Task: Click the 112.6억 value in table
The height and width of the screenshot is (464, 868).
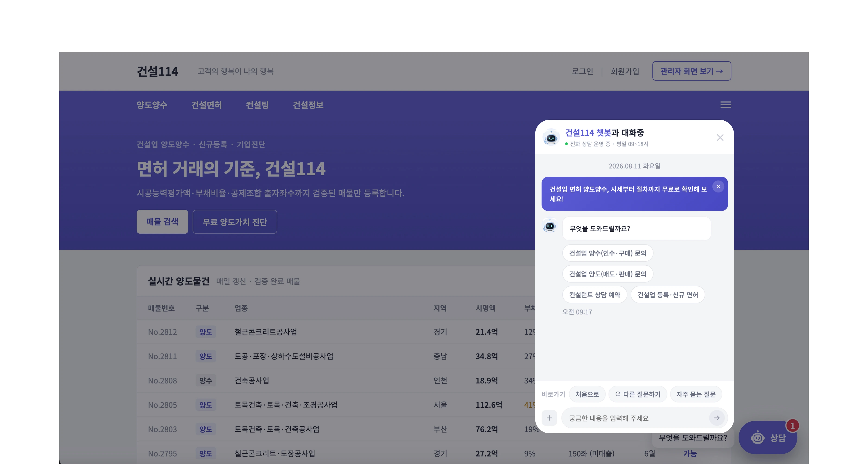Action: (488, 405)
